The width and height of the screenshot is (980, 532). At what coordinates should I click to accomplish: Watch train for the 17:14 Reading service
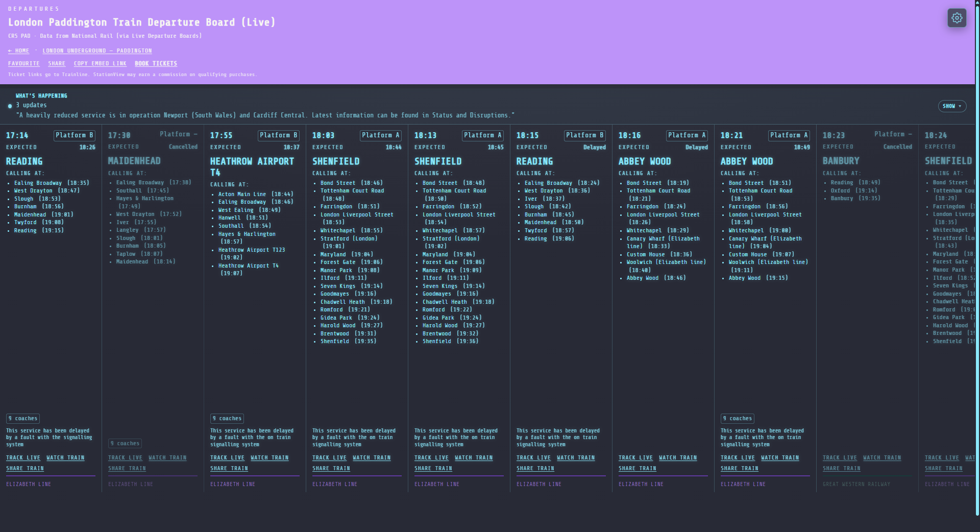pyautogui.click(x=65, y=457)
